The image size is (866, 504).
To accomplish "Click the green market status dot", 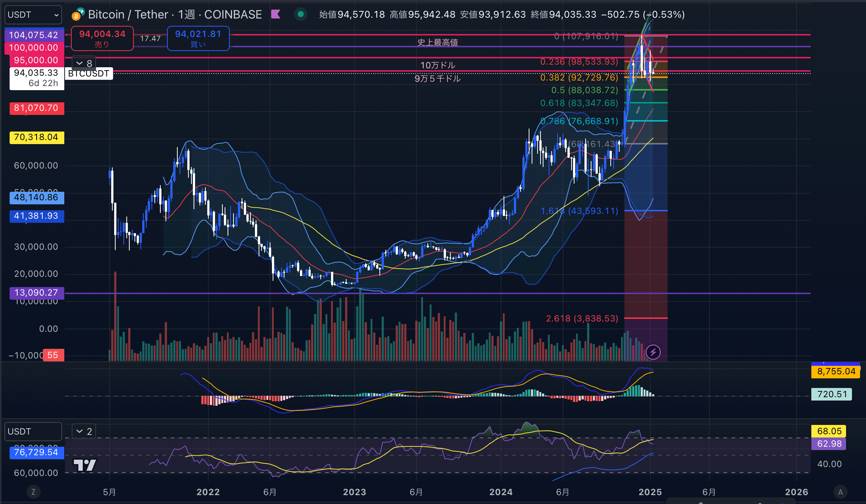I will coord(301,14).
